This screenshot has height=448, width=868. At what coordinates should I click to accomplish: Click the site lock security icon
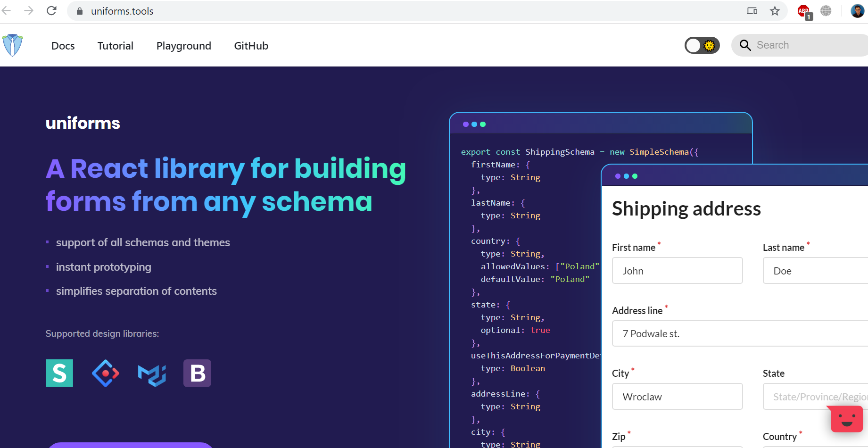tap(80, 11)
